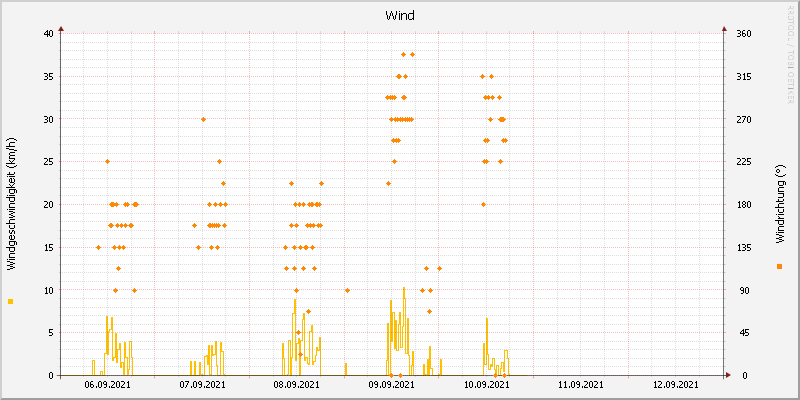This screenshot has height=400, width=800.
Task: Click the chart title Wind
Action: click(400, 16)
